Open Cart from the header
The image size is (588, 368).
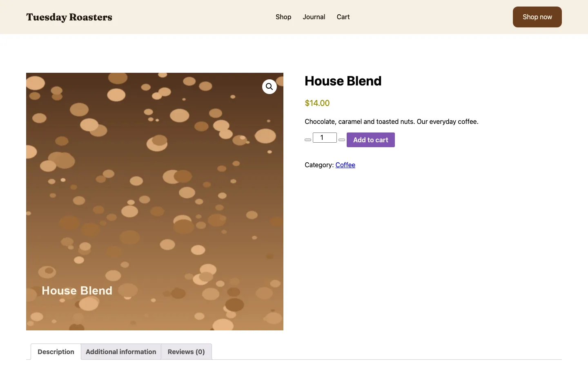(343, 17)
